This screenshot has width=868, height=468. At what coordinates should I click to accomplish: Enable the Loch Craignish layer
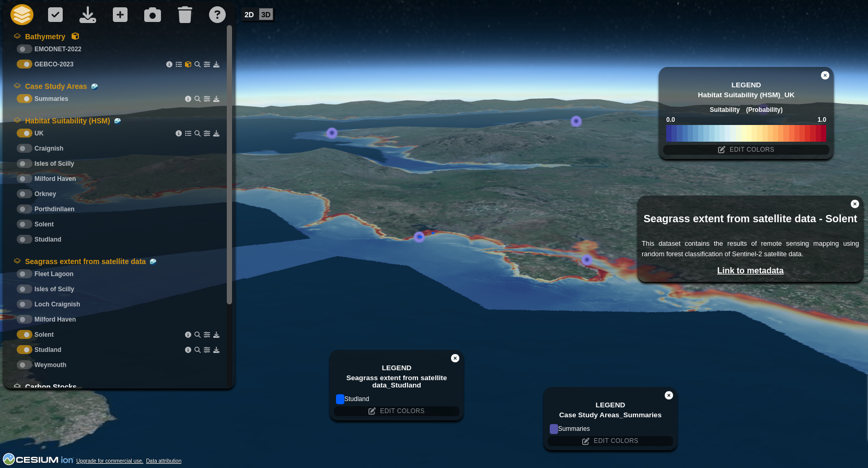24,304
